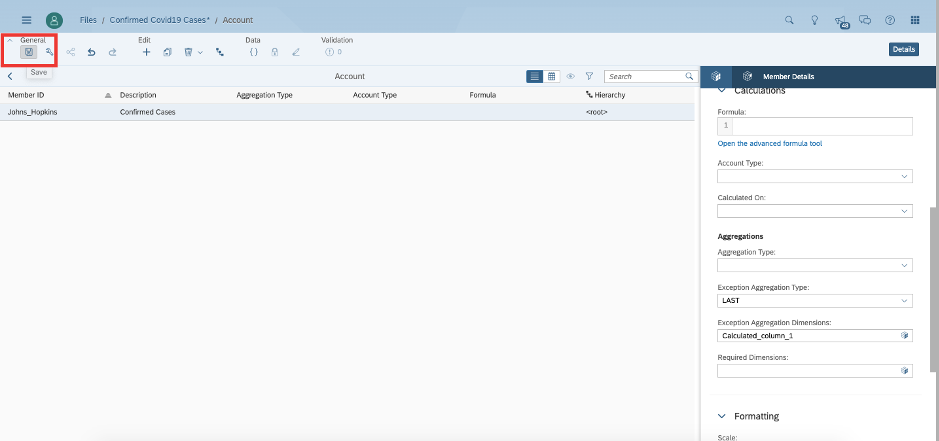Open model preferences wrench icon

[x=49, y=52]
